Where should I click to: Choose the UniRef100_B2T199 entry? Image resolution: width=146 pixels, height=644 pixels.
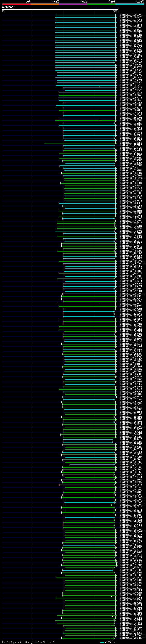131,615
